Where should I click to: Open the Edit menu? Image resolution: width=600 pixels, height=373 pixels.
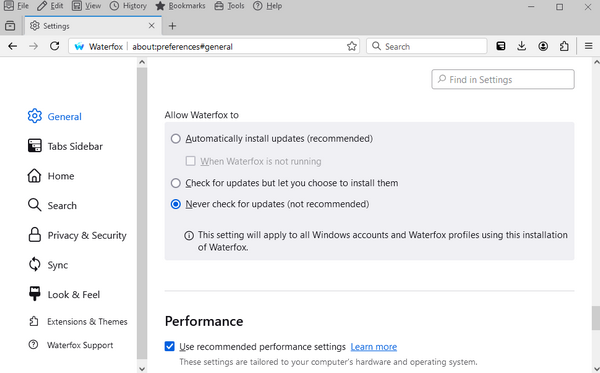[50, 6]
